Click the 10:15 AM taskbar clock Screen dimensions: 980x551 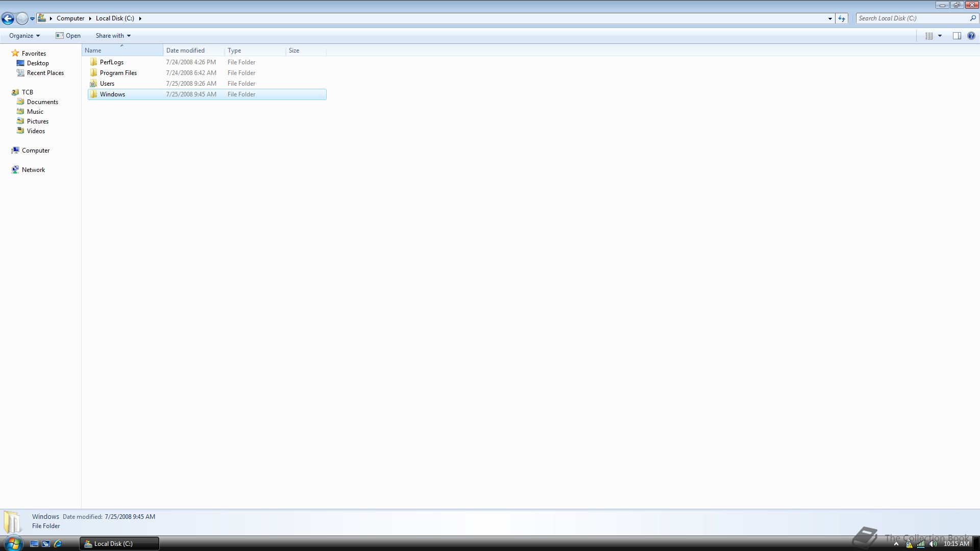click(x=956, y=544)
